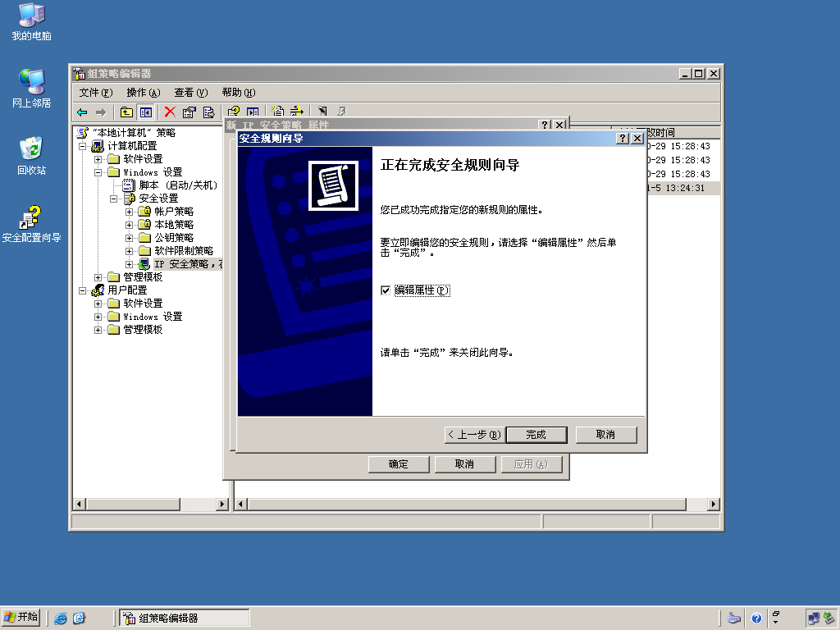
Task: Expand the 本地策略 tree node
Action: pos(129,225)
